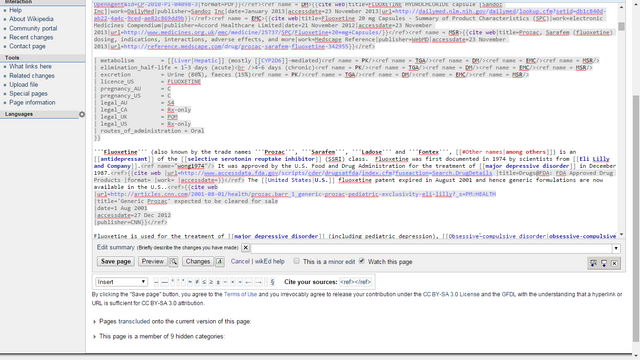Collapse the Tools sidebar section
640x360 pixels.
(12, 58)
